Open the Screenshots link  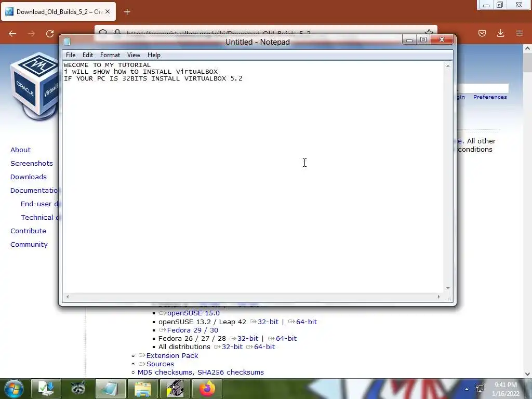pos(32,164)
